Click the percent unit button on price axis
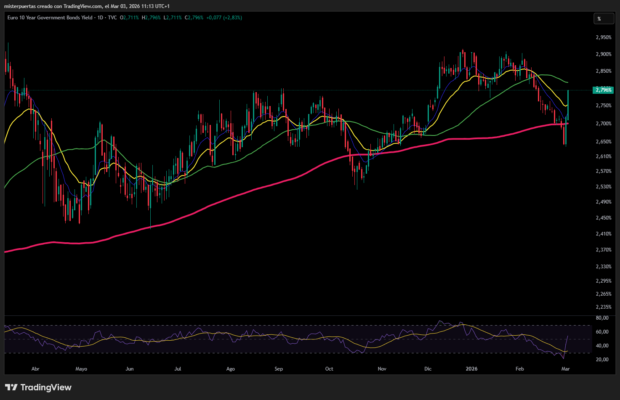Viewport: 620px width, 400px height. [x=598, y=18]
